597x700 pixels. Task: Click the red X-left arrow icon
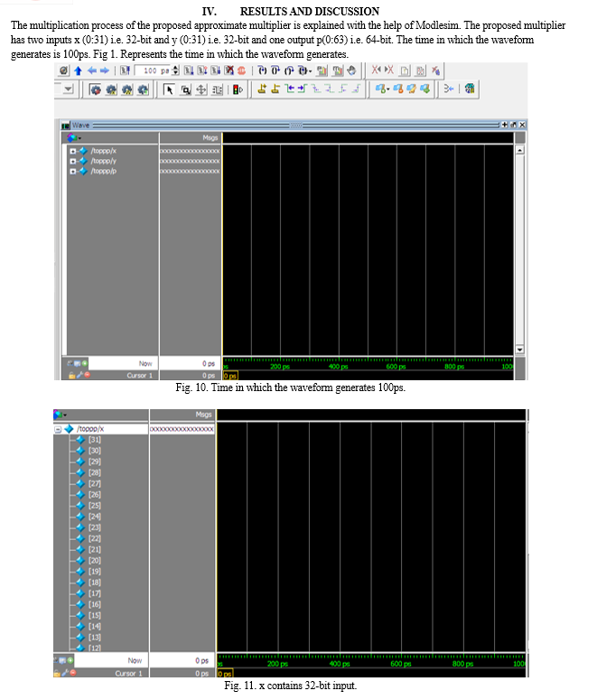coord(377,70)
